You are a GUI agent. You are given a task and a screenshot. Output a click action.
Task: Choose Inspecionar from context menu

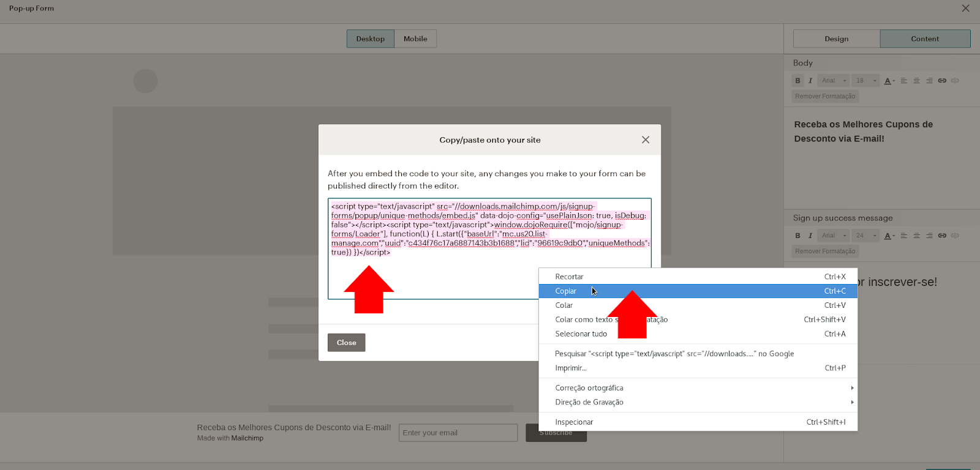click(x=698, y=422)
